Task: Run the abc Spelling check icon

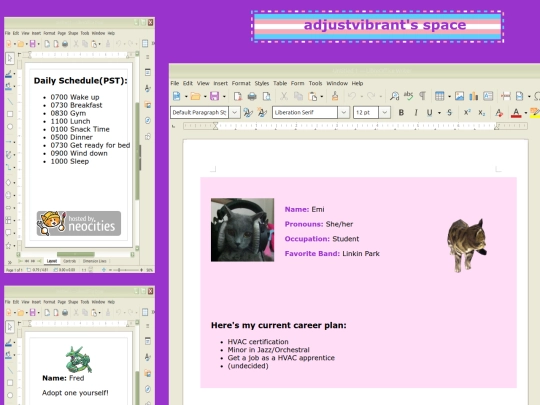Action: 408,96
